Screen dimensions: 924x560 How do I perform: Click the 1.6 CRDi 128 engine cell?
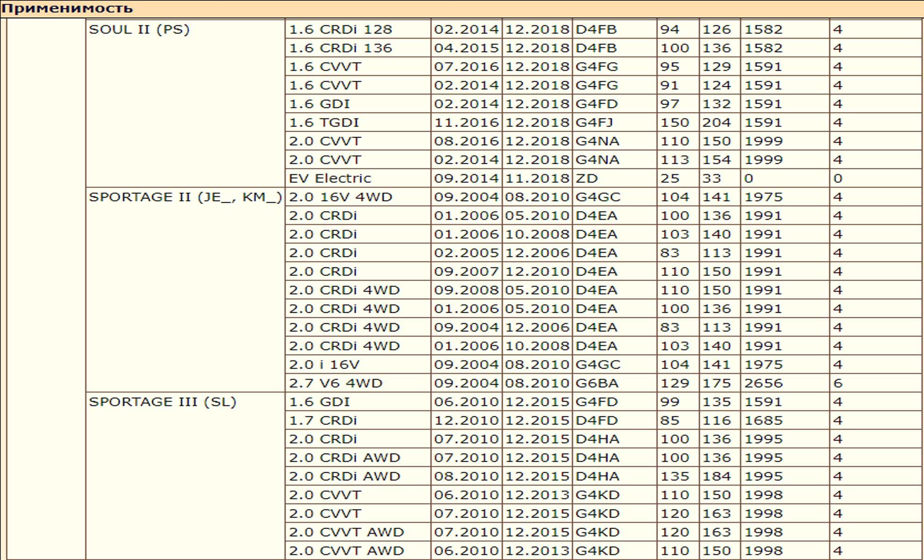(358, 29)
